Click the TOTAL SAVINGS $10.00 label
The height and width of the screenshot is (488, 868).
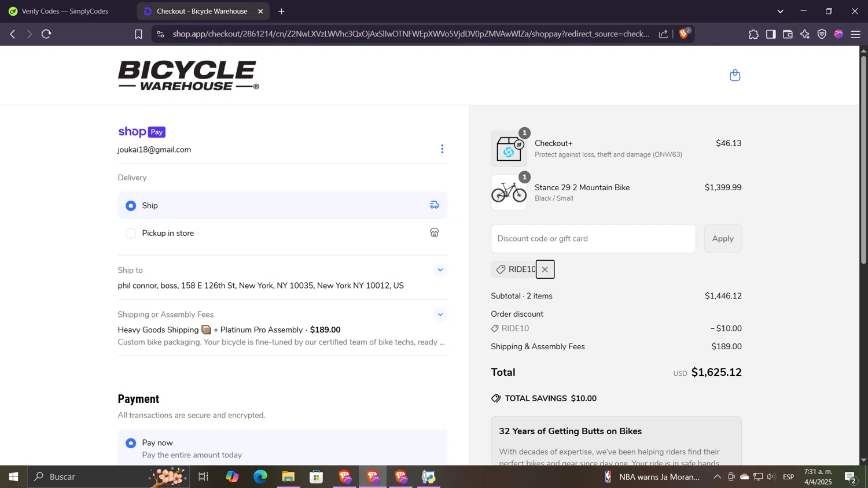click(551, 398)
